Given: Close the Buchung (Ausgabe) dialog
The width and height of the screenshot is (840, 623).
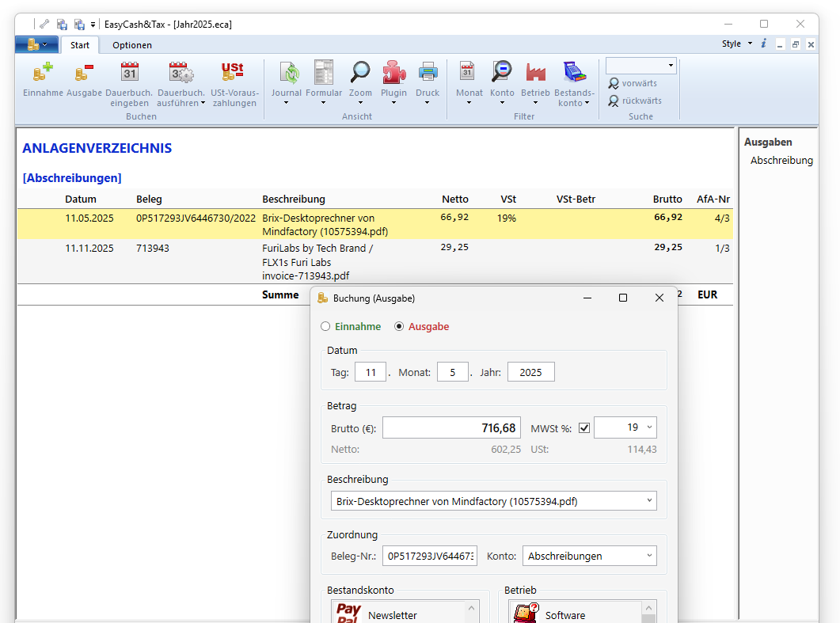Looking at the screenshot, I should [659, 298].
